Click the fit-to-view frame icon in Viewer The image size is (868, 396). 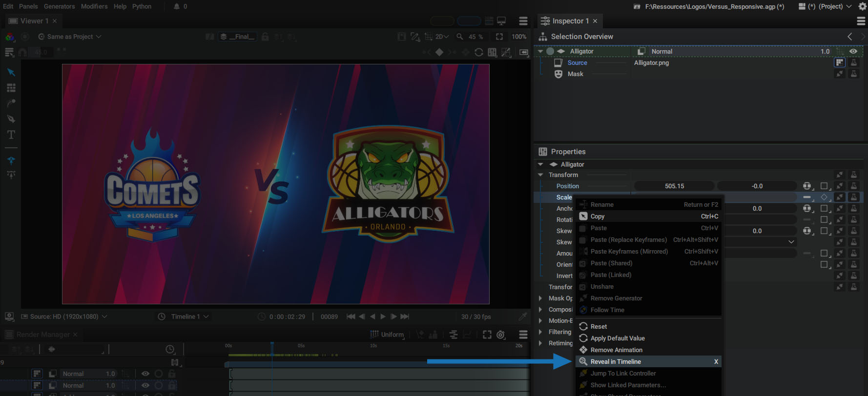point(499,37)
